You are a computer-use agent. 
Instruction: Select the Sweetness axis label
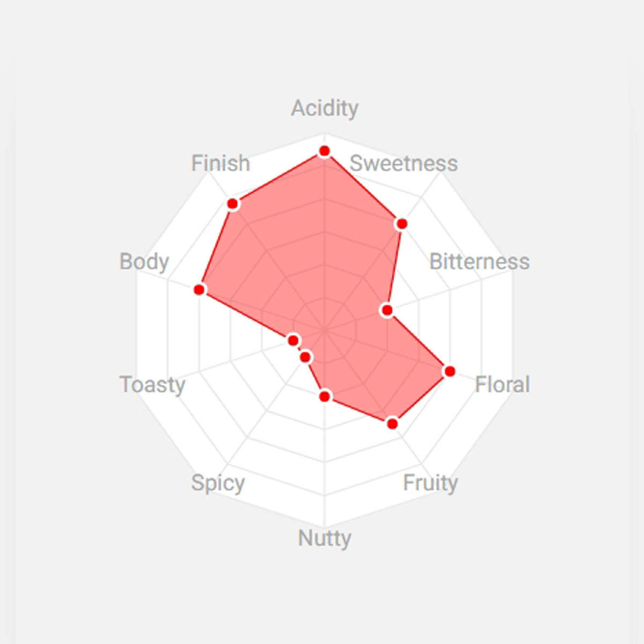pos(404,163)
